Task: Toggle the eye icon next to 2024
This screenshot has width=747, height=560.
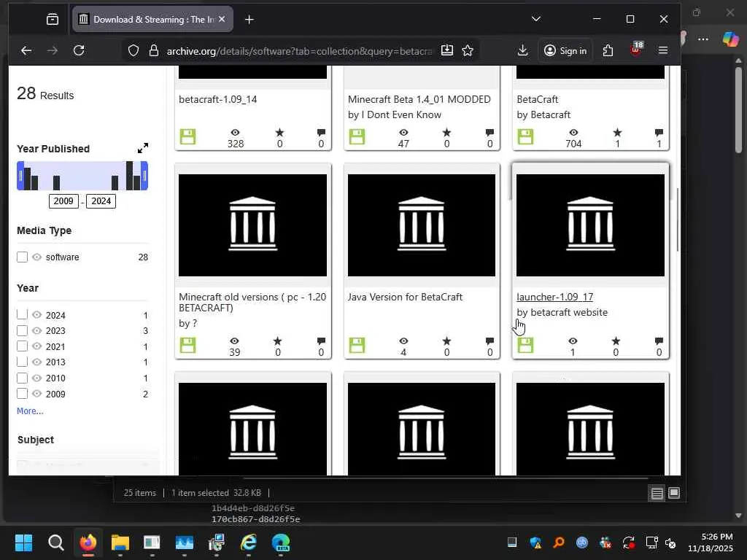Action: click(36, 315)
